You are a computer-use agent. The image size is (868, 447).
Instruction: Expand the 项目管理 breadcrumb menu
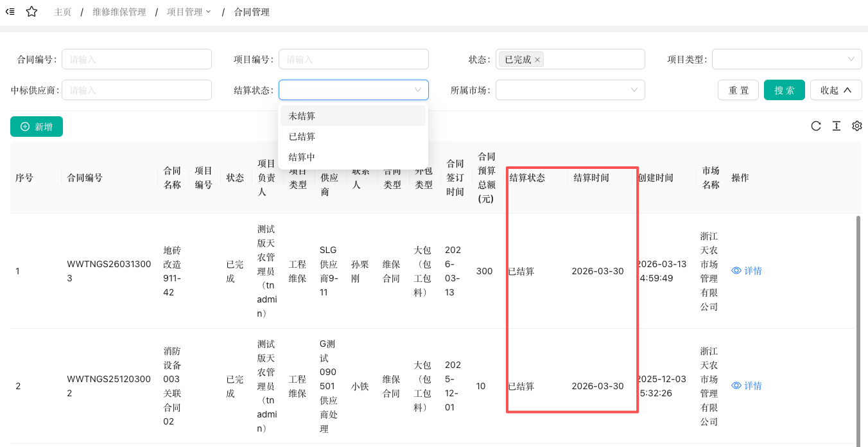189,12
